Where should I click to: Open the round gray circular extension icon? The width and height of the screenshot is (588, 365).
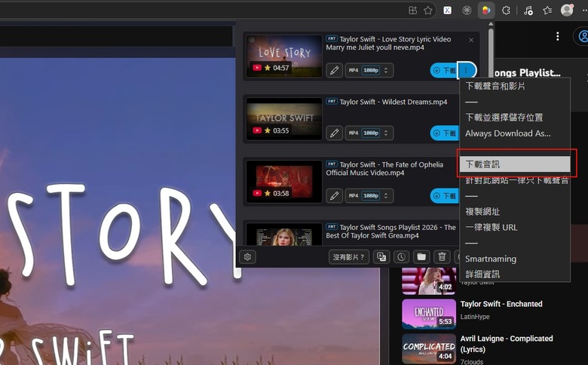click(467, 10)
